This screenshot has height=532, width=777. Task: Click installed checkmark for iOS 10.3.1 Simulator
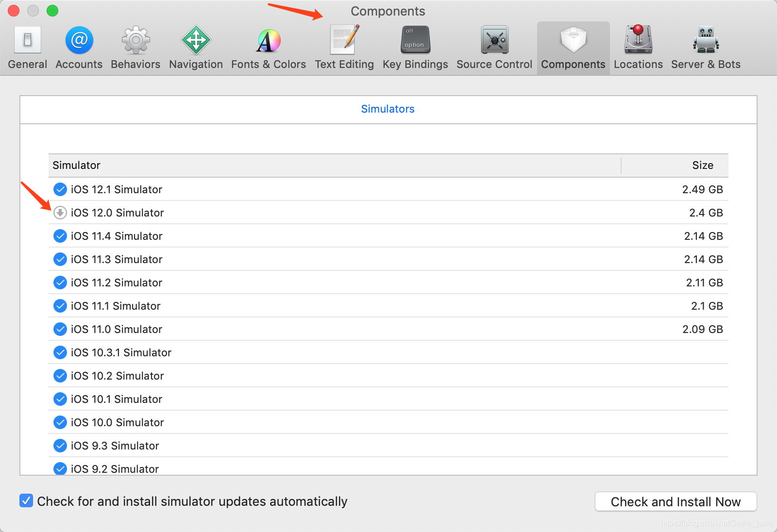(x=60, y=352)
